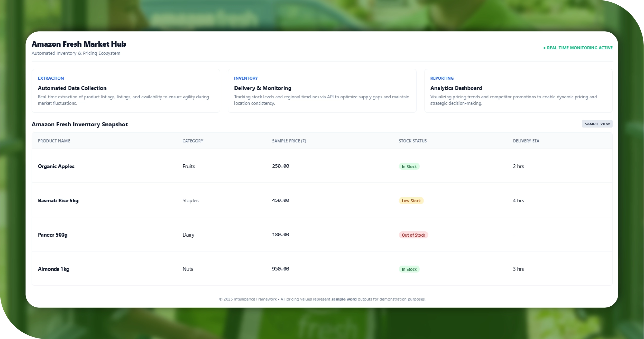
Task: Select the Paneer 500g product name
Action: [x=53, y=235]
